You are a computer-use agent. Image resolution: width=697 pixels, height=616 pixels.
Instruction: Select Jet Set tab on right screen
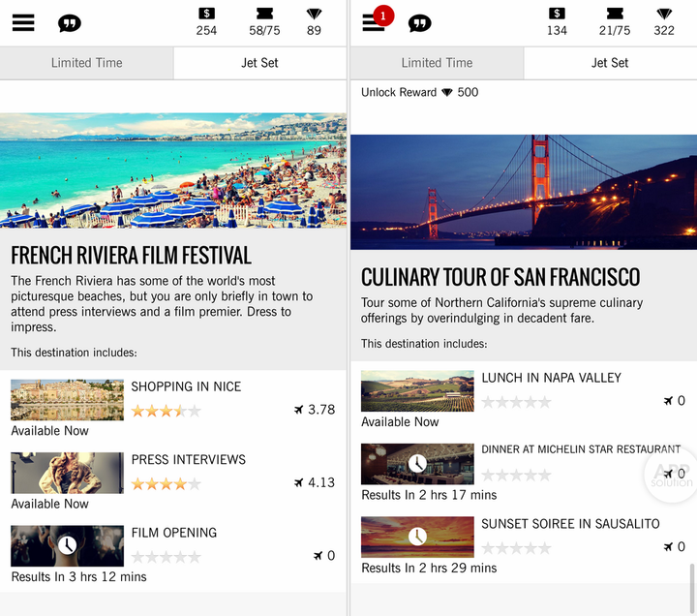pyautogui.click(x=610, y=63)
